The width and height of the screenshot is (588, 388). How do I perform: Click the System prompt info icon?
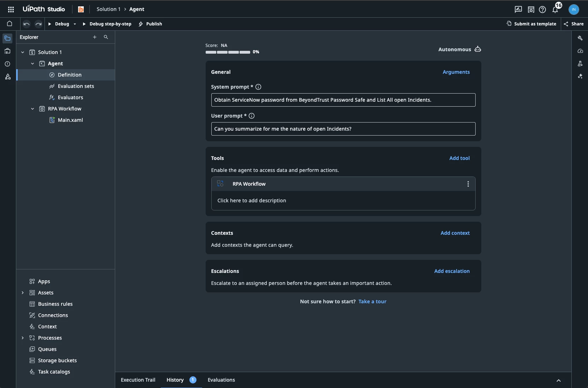[x=258, y=87]
